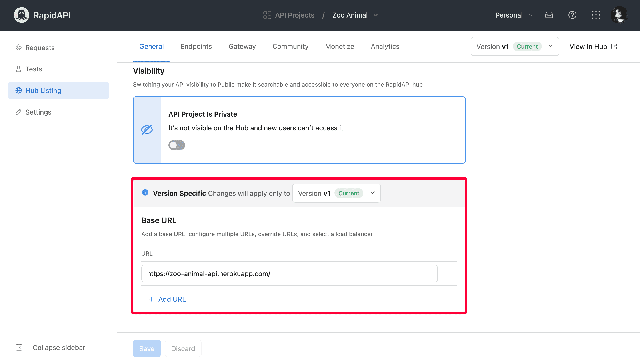This screenshot has height=364, width=640.
Task: Click the external link icon beside View In Hub
Action: [x=614, y=47]
